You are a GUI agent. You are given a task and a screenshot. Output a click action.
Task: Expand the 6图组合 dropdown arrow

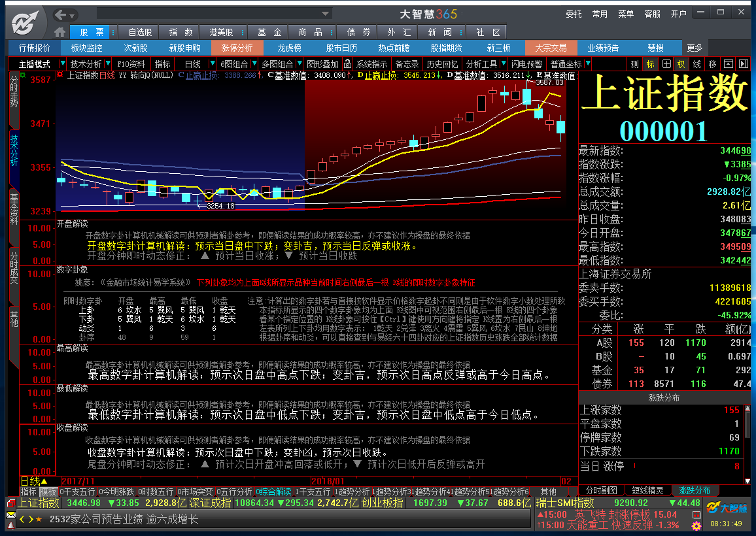coord(254,63)
